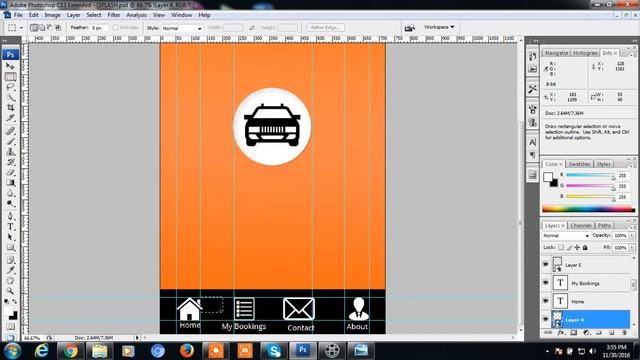Open layer blend mode Normal dropdown

point(566,236)
